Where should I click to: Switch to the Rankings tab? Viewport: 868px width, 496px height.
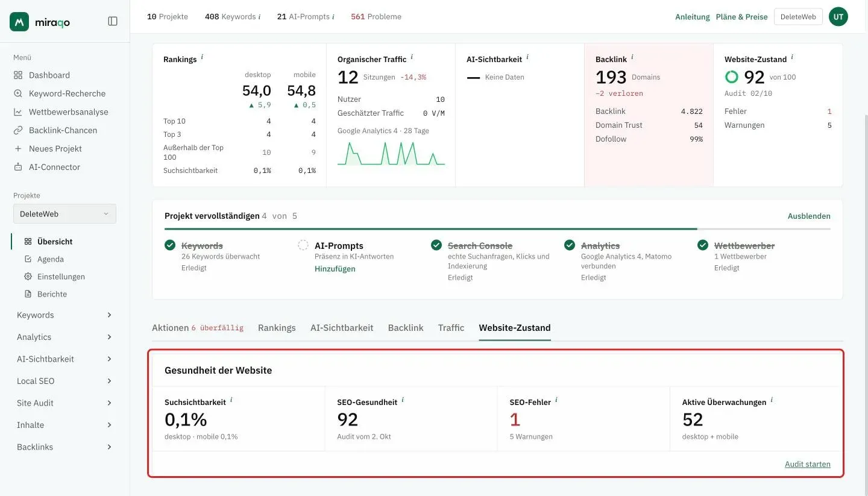277,328
